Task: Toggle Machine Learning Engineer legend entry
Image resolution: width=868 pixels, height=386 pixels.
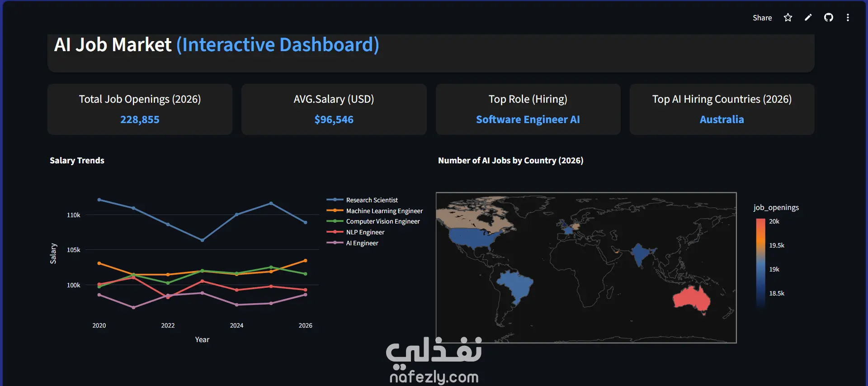Action: (375, 211)
